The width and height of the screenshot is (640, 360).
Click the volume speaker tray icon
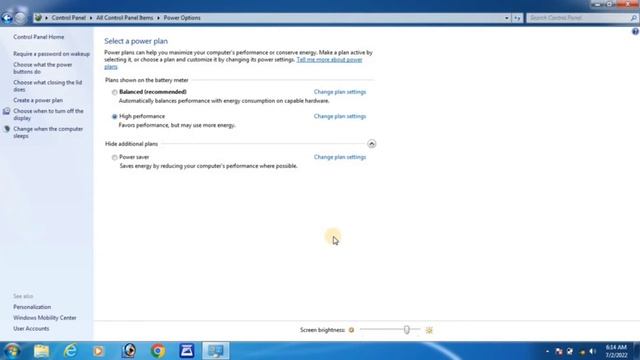pos(593,351)
